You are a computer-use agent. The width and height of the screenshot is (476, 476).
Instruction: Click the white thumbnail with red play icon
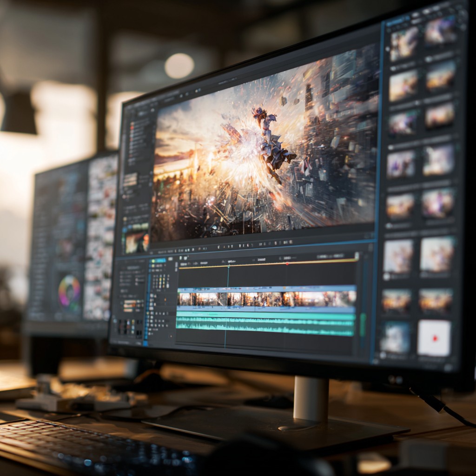coord(434,338)
